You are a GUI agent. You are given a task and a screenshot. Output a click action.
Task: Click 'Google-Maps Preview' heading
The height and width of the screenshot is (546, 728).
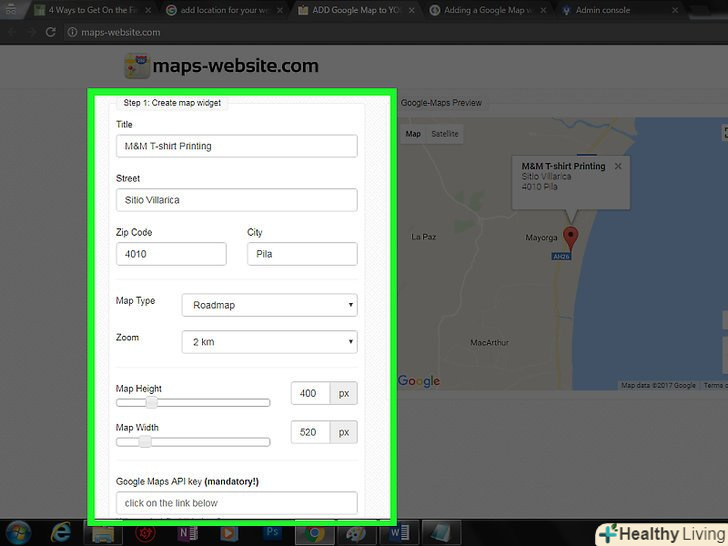pos(441,103)
